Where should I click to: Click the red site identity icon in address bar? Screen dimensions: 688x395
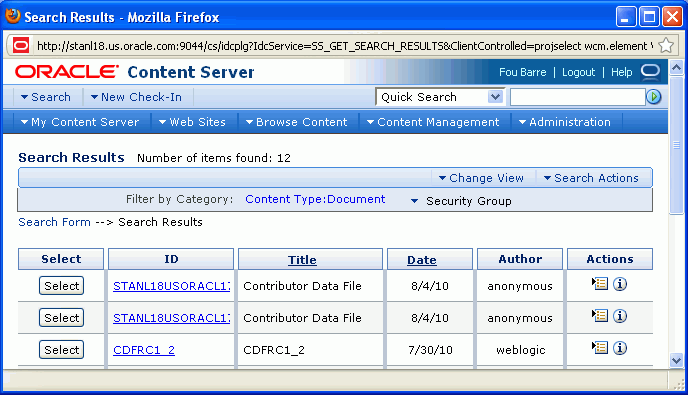(x=21, y=45)
